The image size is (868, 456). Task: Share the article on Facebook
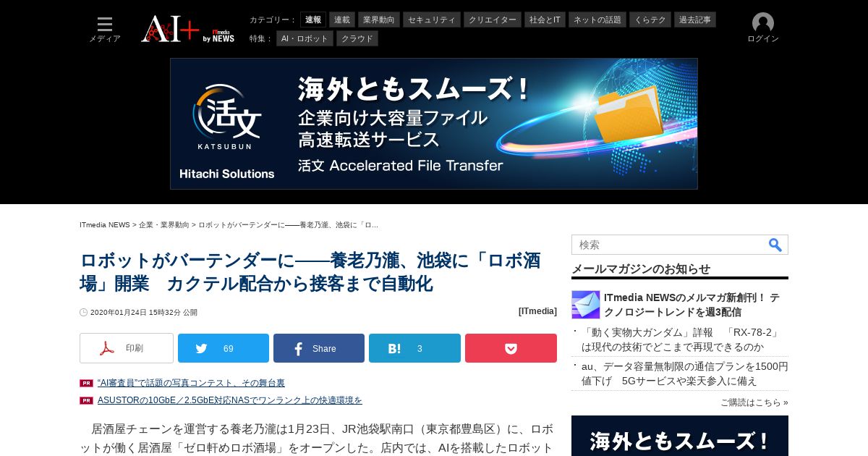click(319, 348)
